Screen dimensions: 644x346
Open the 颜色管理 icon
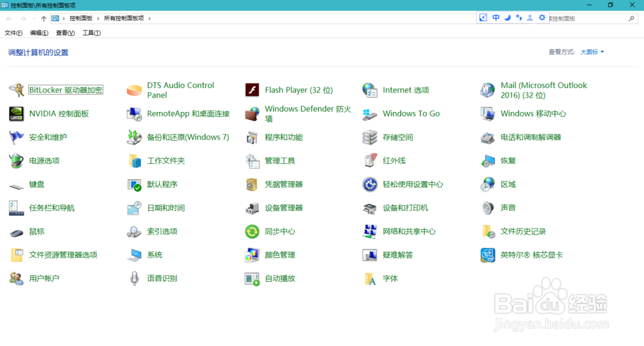pyautogui.click(x=252, y=255)
